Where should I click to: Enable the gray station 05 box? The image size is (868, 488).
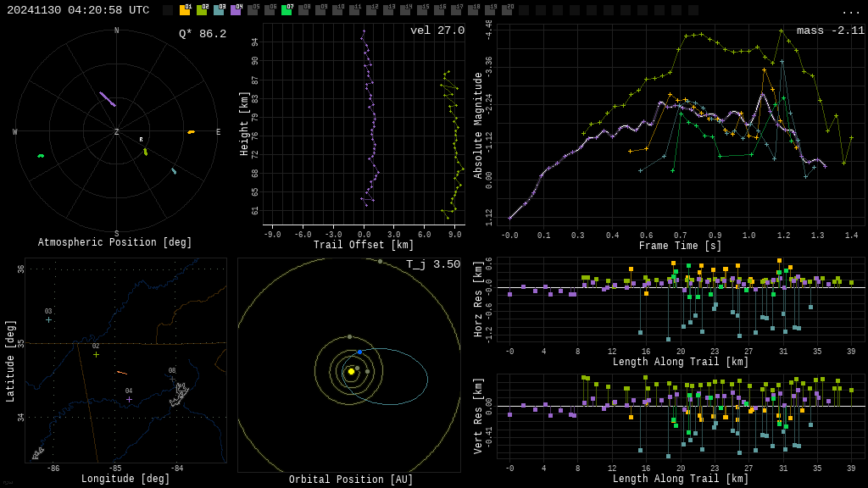pos(253,10)
